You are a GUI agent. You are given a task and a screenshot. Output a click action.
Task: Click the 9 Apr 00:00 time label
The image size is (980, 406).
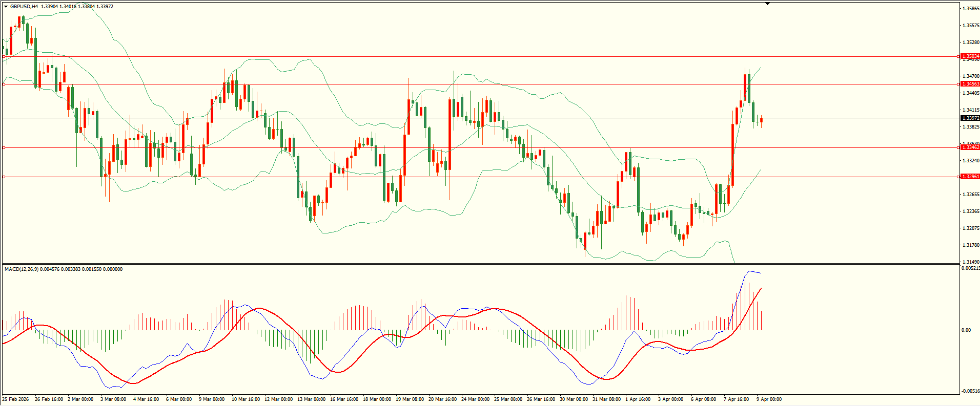pos(769,399)
